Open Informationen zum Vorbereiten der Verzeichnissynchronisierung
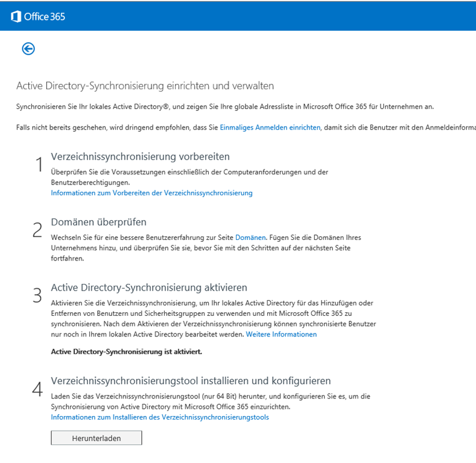 click(151, 193)
